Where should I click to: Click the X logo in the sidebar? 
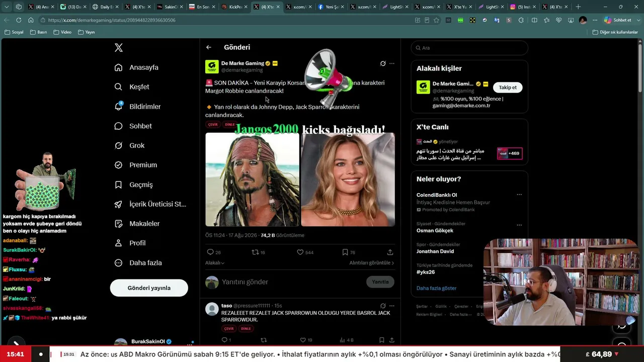click(x=119, y=48)
